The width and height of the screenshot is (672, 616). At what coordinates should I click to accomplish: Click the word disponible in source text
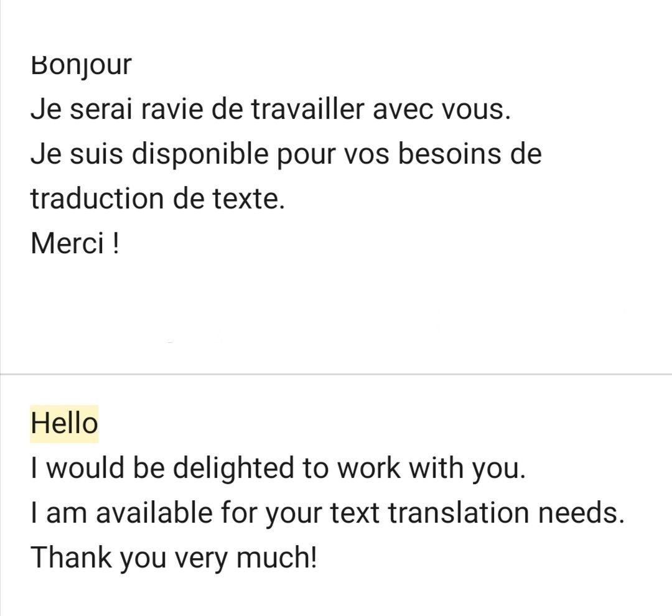pos(200,154)
